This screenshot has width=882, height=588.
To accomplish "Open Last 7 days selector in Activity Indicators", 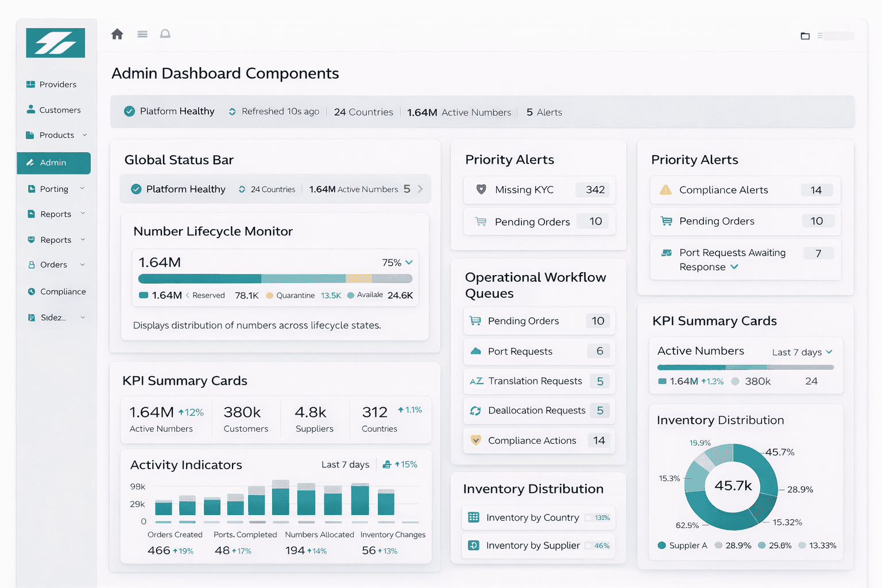I will [345, 465].
